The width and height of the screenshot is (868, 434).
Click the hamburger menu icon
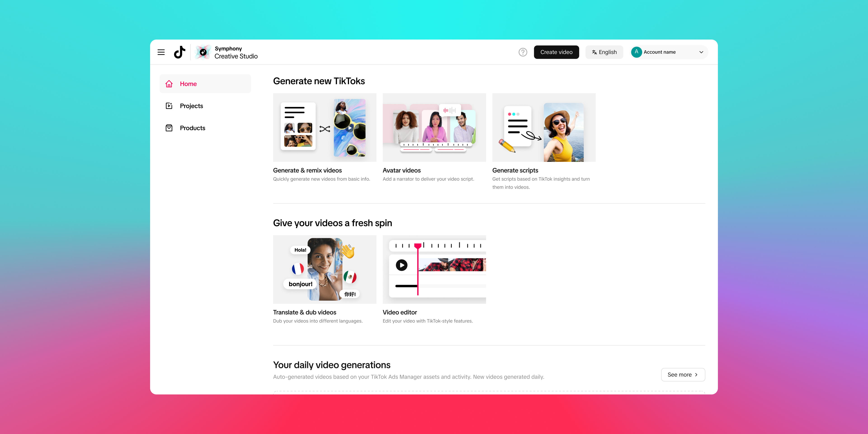[x=161, y=52]
